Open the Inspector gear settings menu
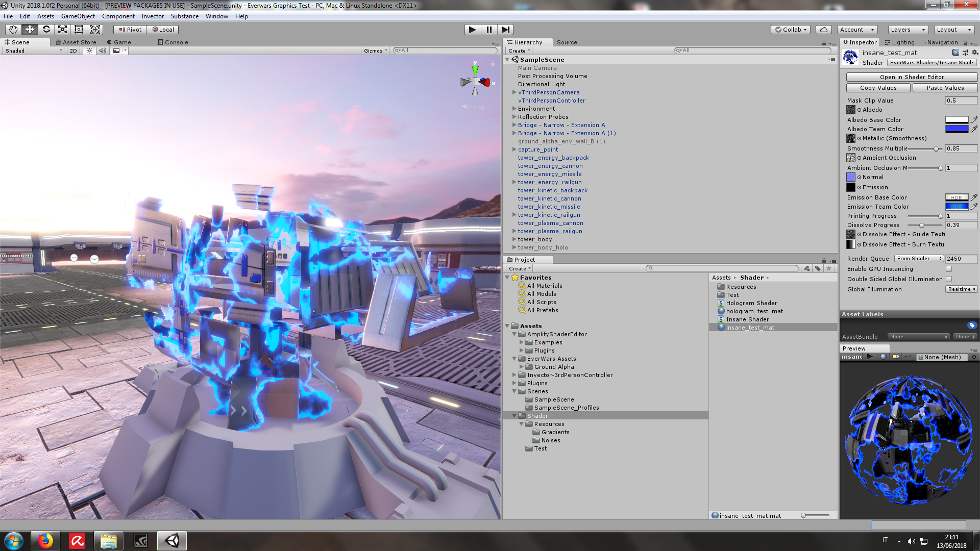This screenshot has width=980, height=551. (x=975, y=53)
